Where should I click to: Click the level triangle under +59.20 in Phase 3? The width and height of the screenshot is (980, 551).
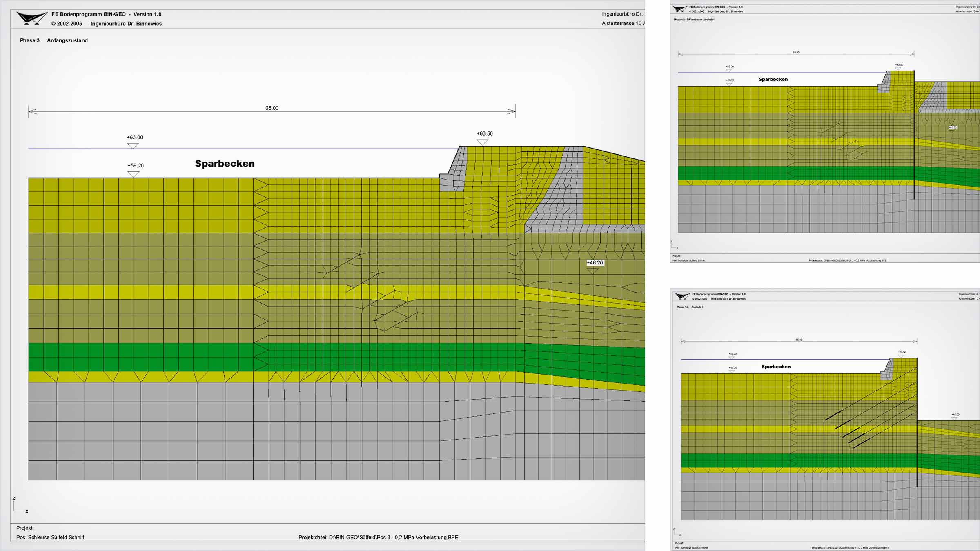[x=134, y=174]
